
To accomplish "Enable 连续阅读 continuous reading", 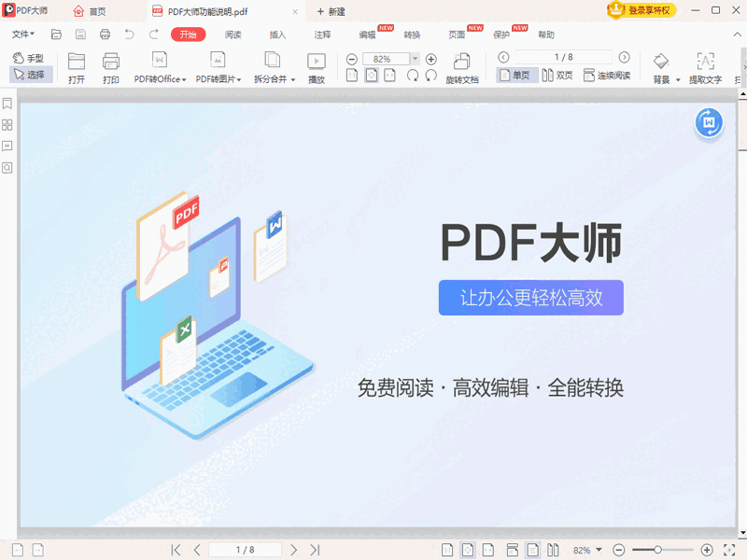I will click(x=607, y=76).
